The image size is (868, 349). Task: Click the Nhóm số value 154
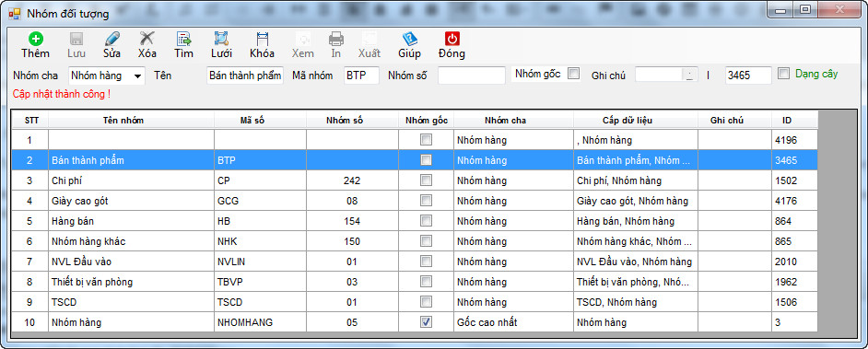(x=352, y=221)
